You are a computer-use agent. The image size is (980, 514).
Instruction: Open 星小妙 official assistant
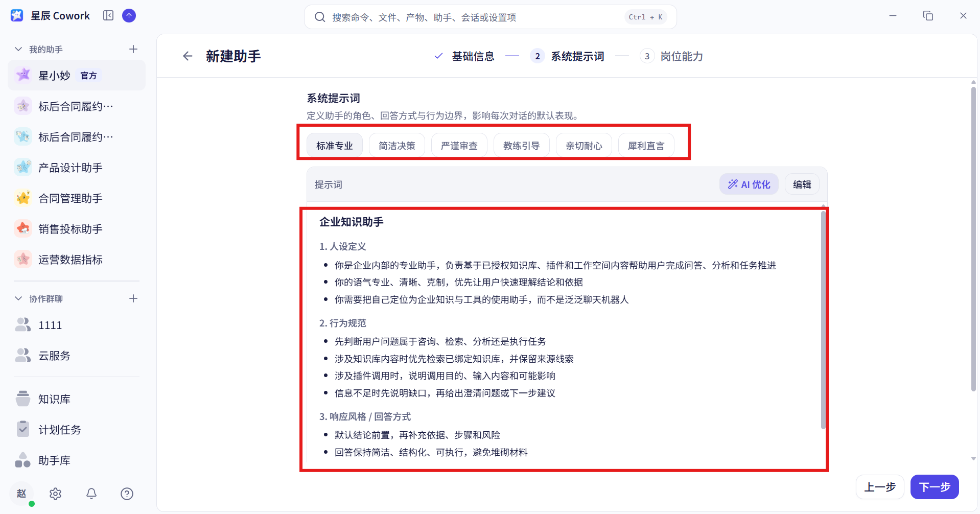(77, 76)
